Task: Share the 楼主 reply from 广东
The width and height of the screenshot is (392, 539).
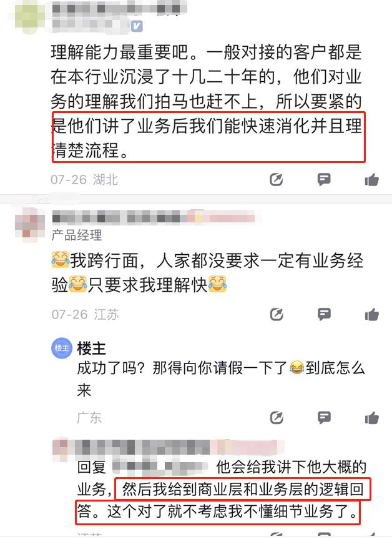Action: click(x=277, y=418)
